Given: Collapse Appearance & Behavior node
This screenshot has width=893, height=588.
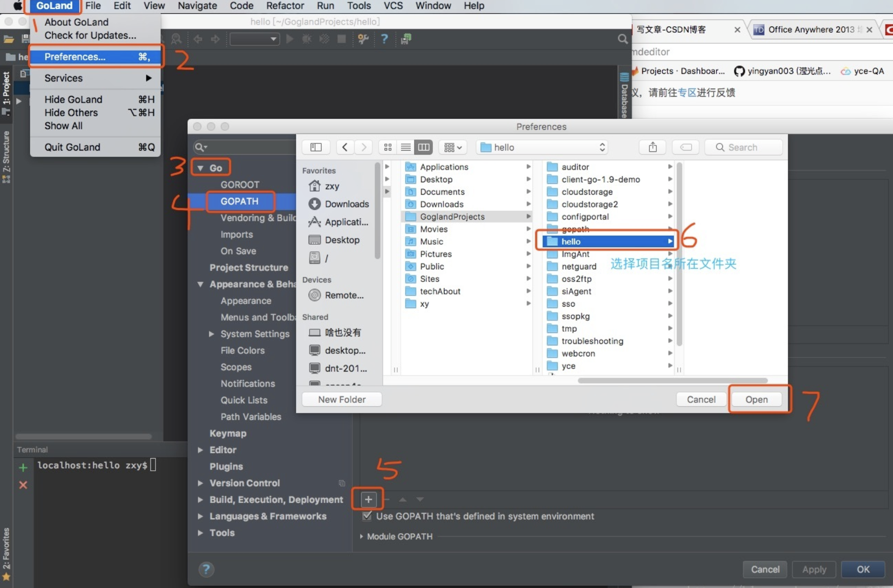Looking at the screenshot, I should [200, 284].
